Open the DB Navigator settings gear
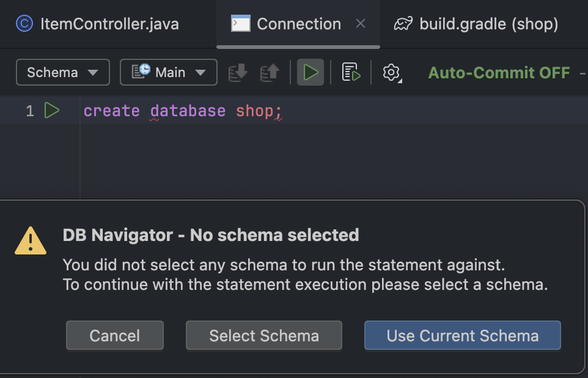 pyautogui.click(x=391, y=73)
